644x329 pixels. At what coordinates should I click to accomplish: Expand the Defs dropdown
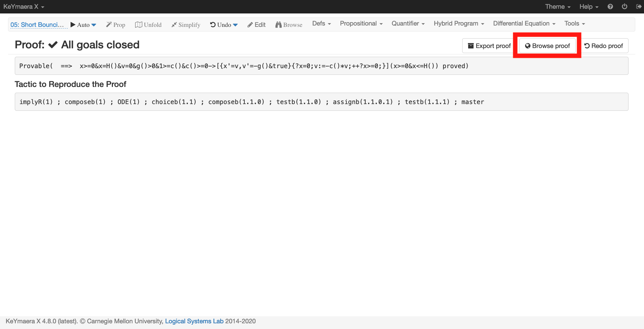pyautogui.click(x=321, y=23)
